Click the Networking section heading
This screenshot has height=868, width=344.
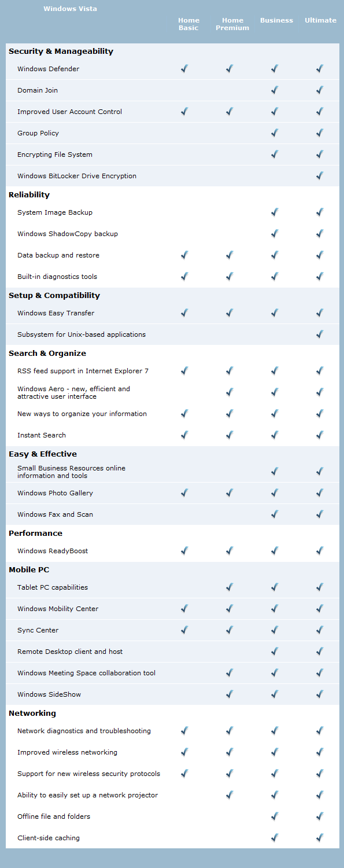tap(32, 713)
